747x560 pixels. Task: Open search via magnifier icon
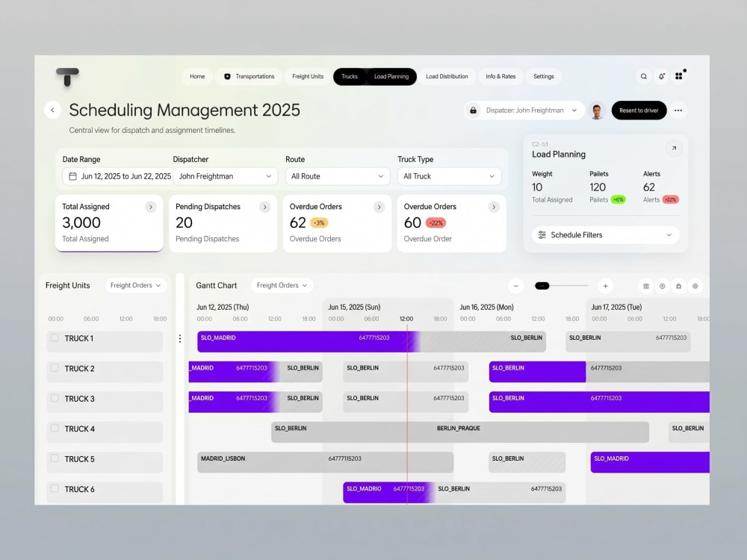(x=644, y=76)
